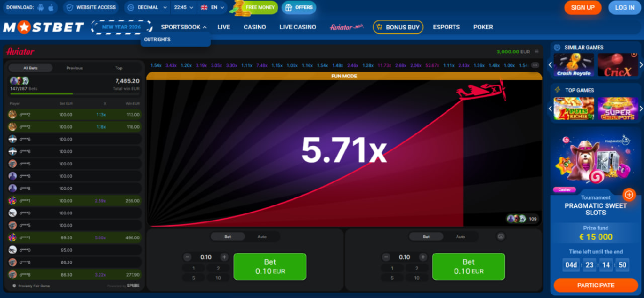Screen dimensions: 644x298
Task: Decrease left panel bet with minus icon
Action: 187,257
